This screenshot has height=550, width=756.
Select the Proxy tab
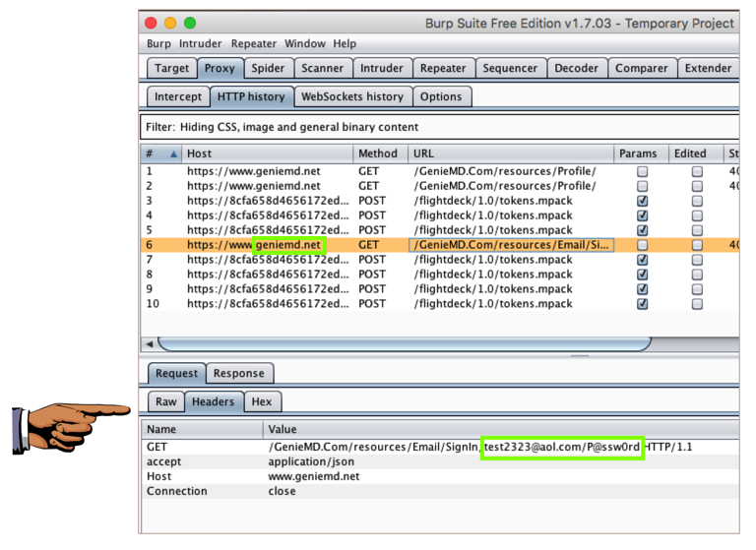point(220,68)
